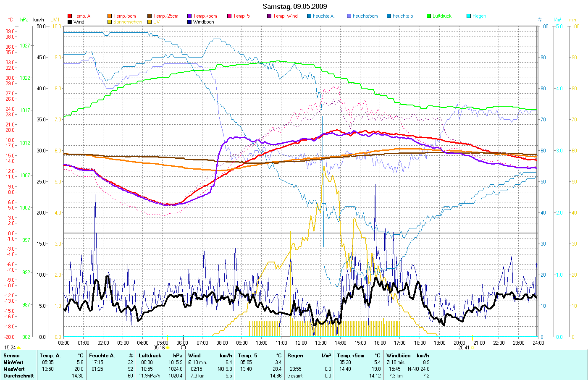Click the purple Temp.+5cm legend square
This screenshot has width=588, height=380.
click(190, 16)
